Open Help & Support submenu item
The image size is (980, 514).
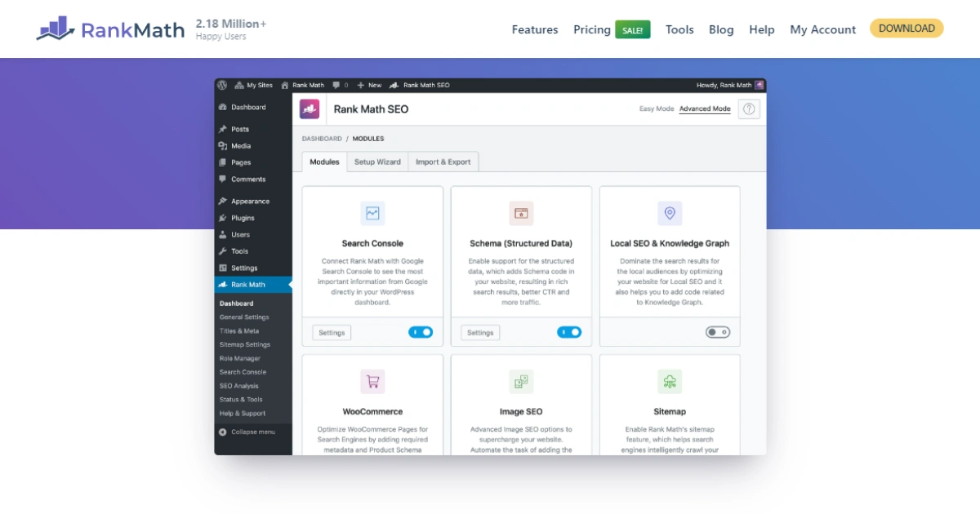coord(243,414)
